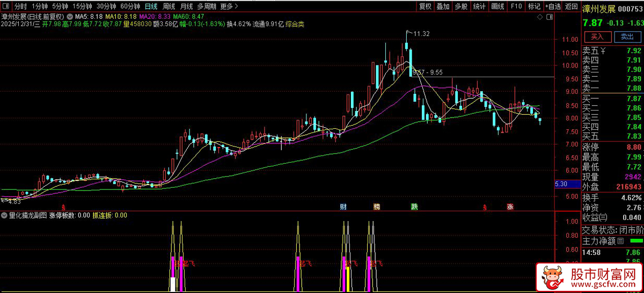
Task: Click the 涨停板数: 0.00 label
Action: [x=70, y=215]
